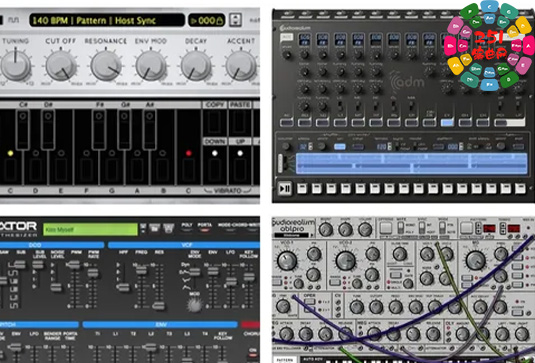Click the first red pattern number display on oblpro

tap(489, 228)
